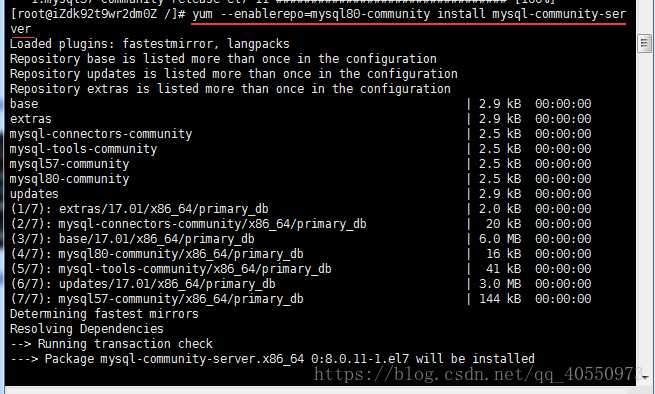Click '(1/7): extras/17.01/x86_64/primary_db' line
This screenshot has width=655, height=394.
tap(139, 209)
